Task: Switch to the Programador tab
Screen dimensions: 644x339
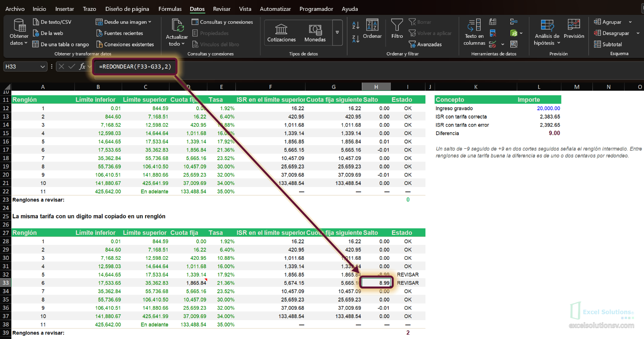Action: tap(316, 9)
